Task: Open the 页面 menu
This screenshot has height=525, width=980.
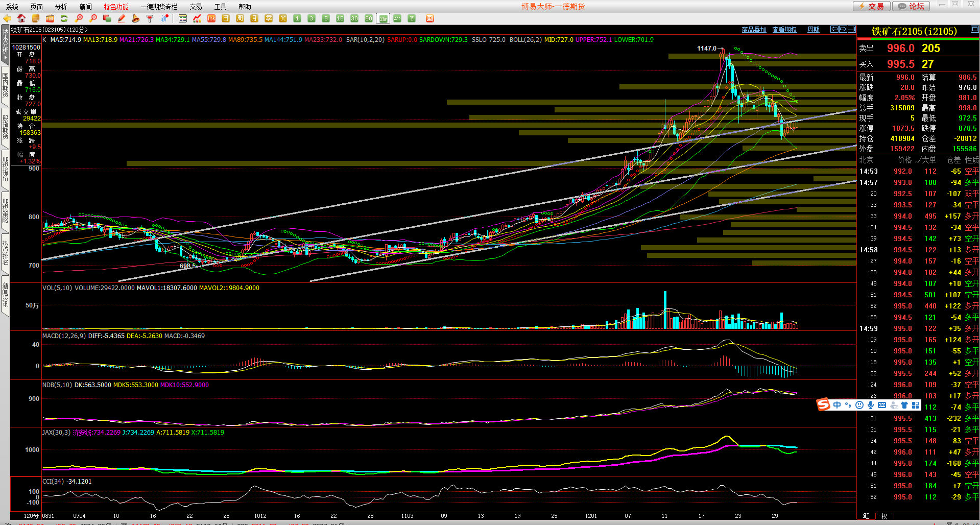Action: coord(37,7)
